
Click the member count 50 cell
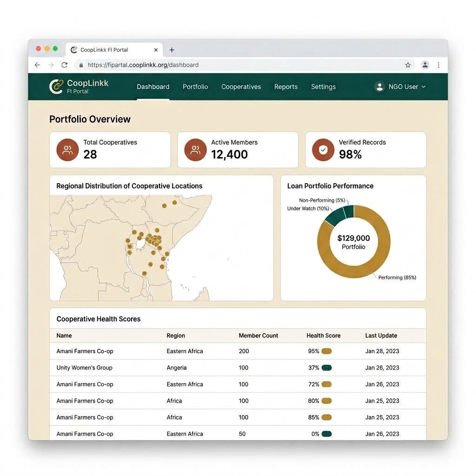coord(242,434)
